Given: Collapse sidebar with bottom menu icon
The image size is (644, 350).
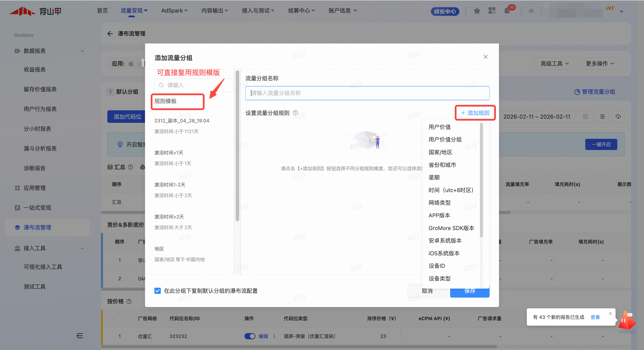Looking at the screenshot, I should (x=80, y=336).
